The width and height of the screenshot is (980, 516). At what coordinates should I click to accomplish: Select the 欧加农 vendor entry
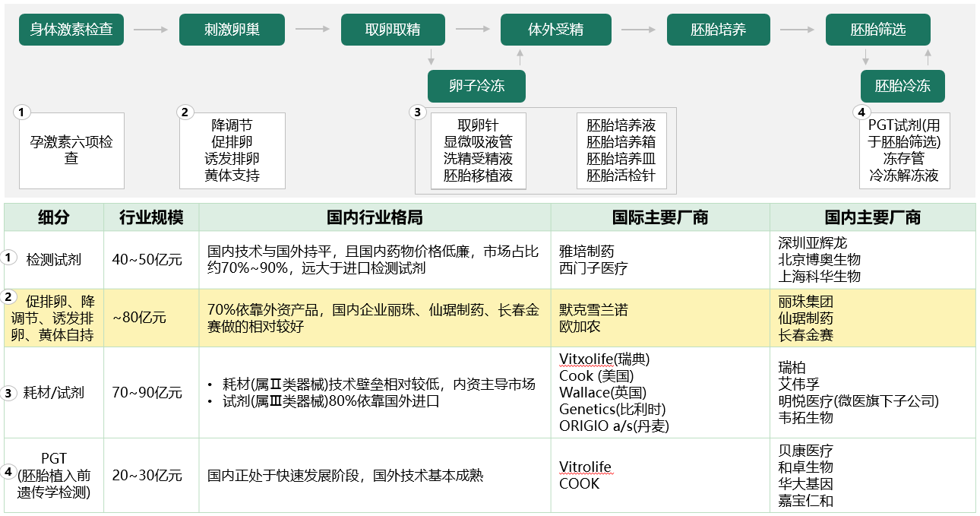click(580, 327)
